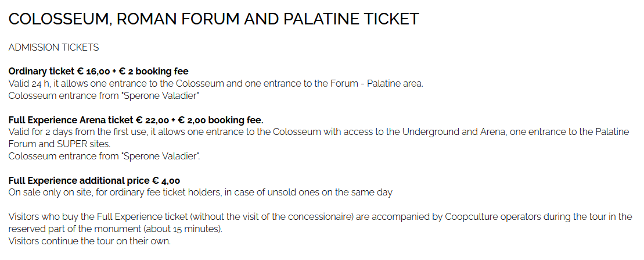Click the 'On sale only on site' line
Viewport: 644px width, 260px height.
pos(200,193)
